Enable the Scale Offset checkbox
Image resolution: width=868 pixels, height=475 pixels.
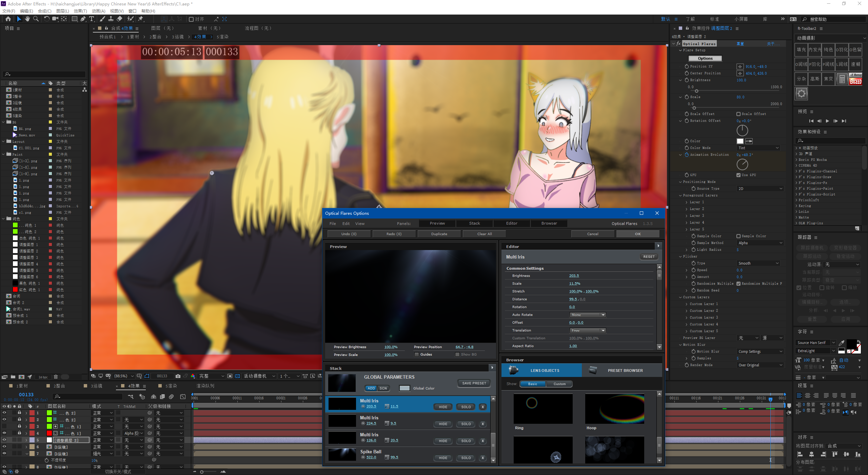pyautogui.click(x=738, y=114)
